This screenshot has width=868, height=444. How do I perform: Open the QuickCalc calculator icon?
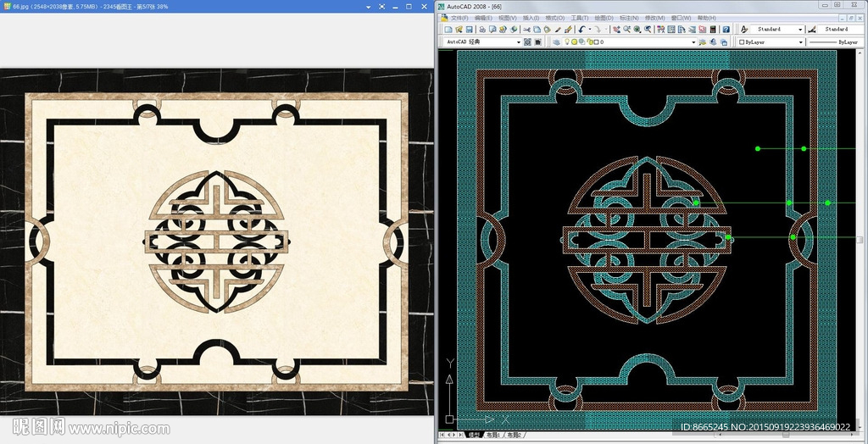click(x=714, y=30)
